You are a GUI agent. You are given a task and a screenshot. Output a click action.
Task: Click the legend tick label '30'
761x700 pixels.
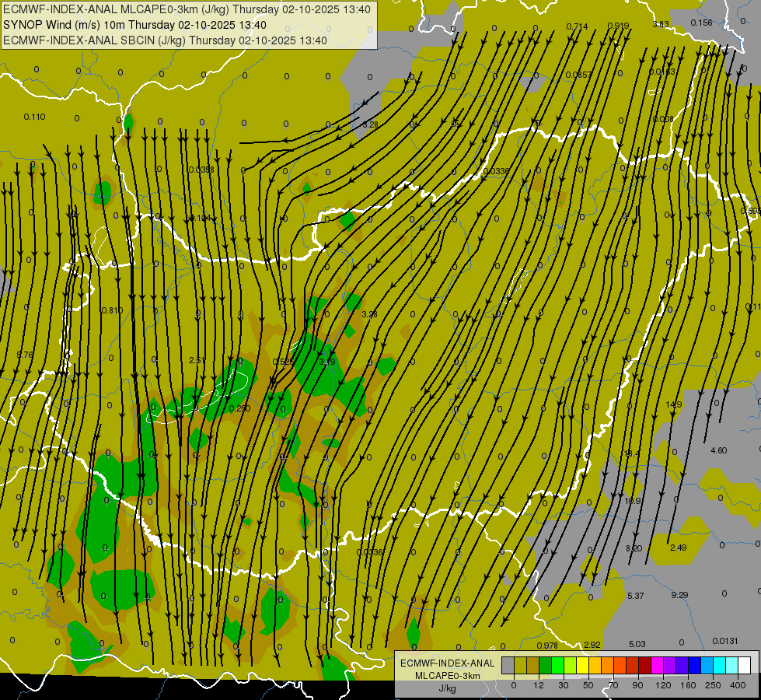[x=564, y=685]
